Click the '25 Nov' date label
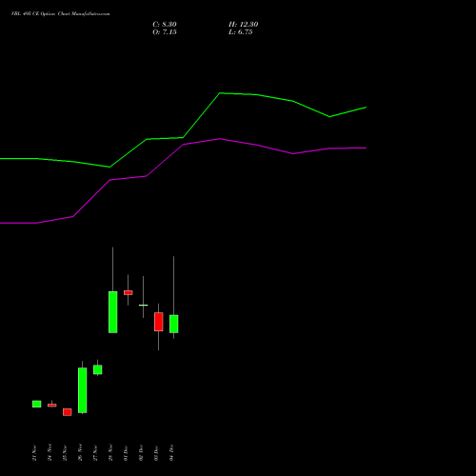The width and height of the screenshot is (476, 476). click(65, 453)
